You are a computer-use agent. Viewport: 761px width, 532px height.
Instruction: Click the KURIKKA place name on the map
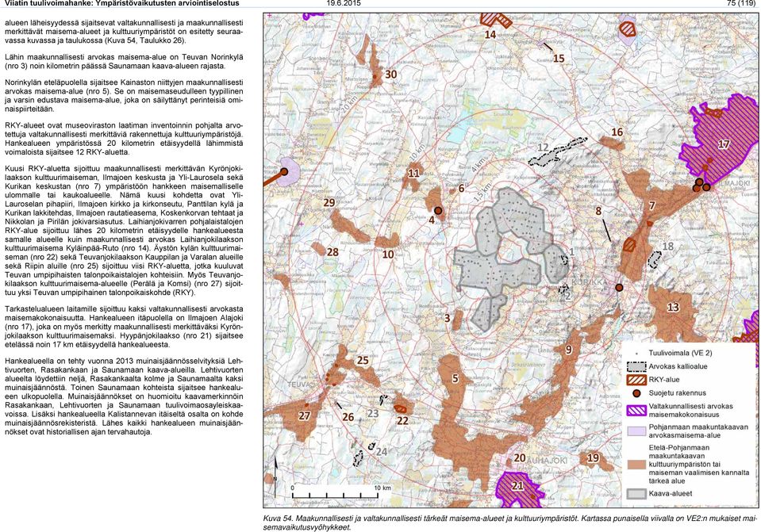590,282
